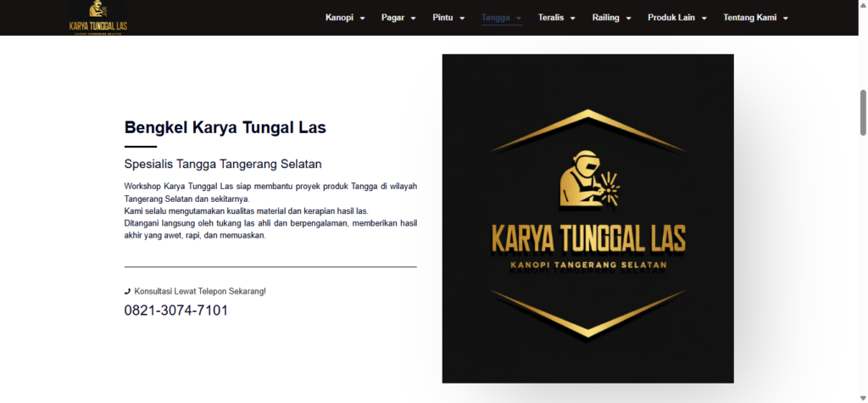Click the Karya Tunggal Las header logo
Image resolution: width=868 pixels, height=403 pixels.
click(x=98, y=18)
